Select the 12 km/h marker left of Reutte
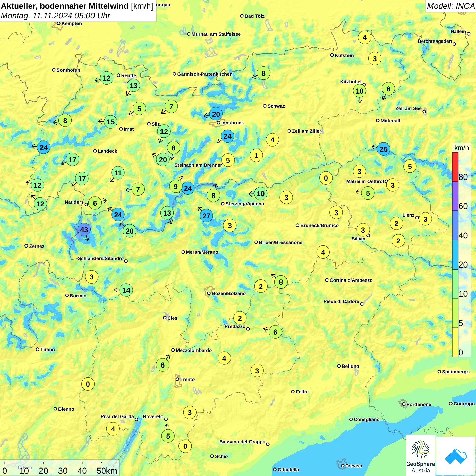The height and width of the screenshot is (476, 476). pyautogui.click(x=106, y=78)
